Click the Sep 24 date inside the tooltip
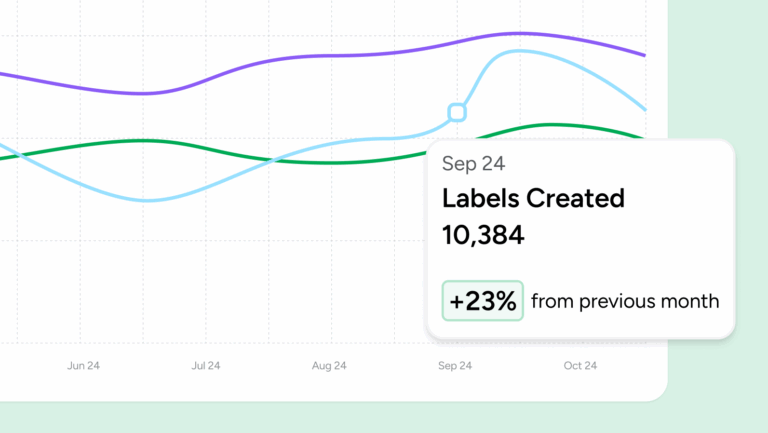 [473, 164]
